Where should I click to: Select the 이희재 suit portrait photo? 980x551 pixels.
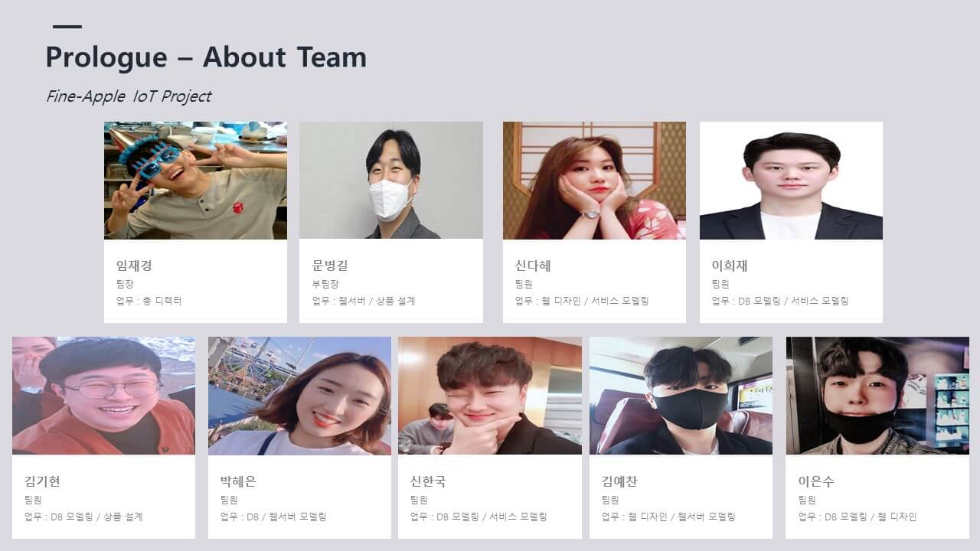(x=791, y=181)
